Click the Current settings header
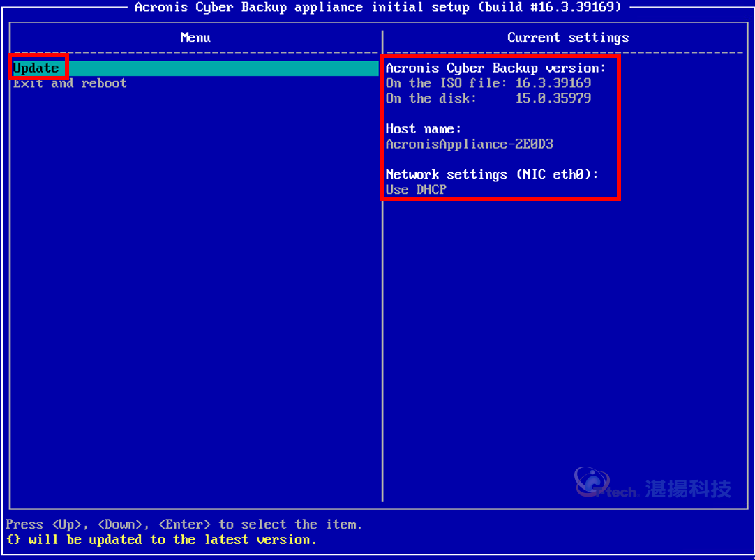The image size is (755, 560). click(568, 38)
